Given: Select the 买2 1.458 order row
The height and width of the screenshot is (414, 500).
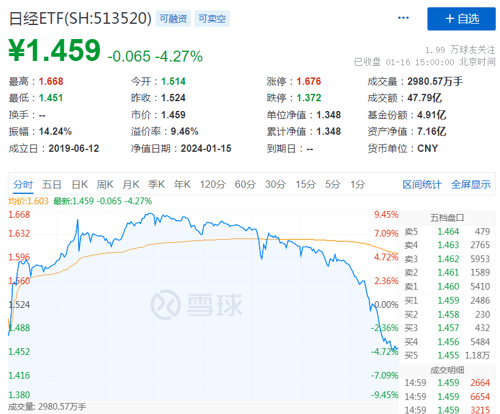Looking at the screenshot, I should pyautogui.click(x=447, y=314).
